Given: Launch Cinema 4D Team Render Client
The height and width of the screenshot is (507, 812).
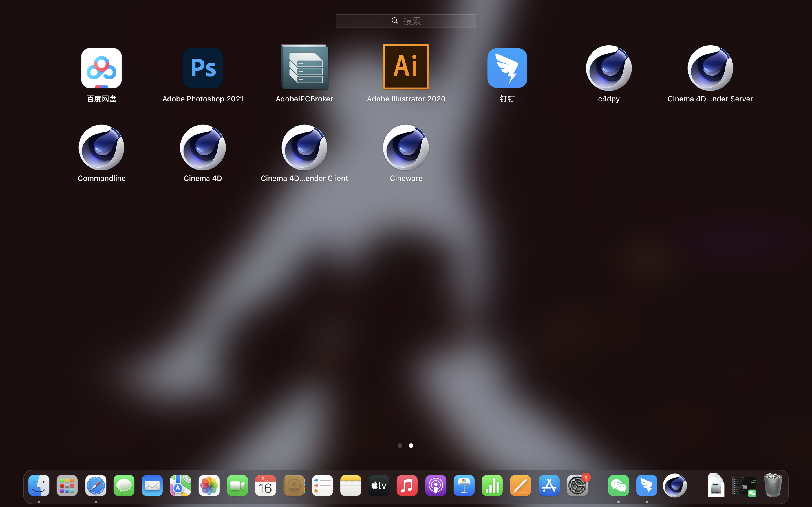Looking at the screenshot, I should 304,148.
